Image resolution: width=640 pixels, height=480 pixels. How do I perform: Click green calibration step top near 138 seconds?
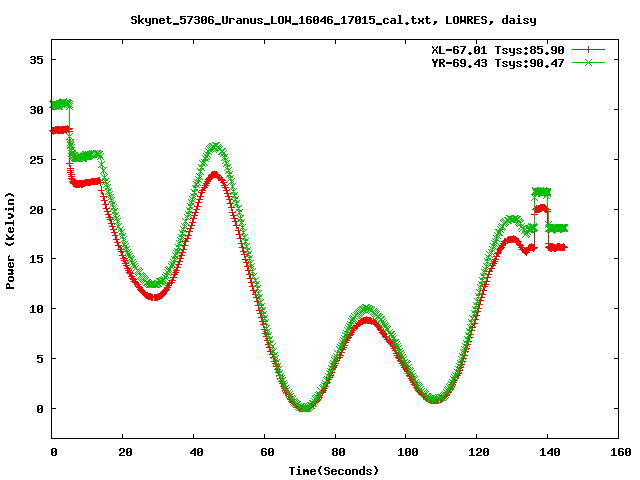click(x=541, y=192)
